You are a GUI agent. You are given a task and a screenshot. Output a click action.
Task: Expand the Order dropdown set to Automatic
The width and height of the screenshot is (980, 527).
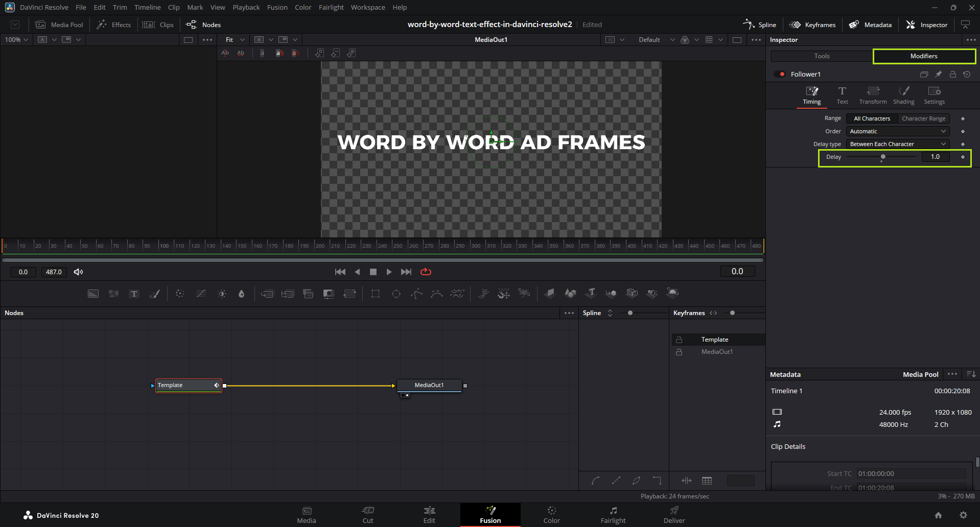897,131
